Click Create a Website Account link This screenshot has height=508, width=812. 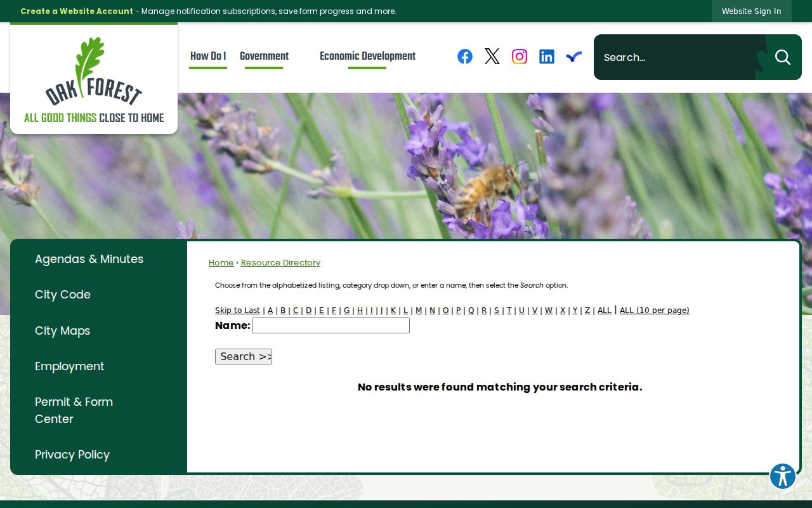click(x=77, y=11)
